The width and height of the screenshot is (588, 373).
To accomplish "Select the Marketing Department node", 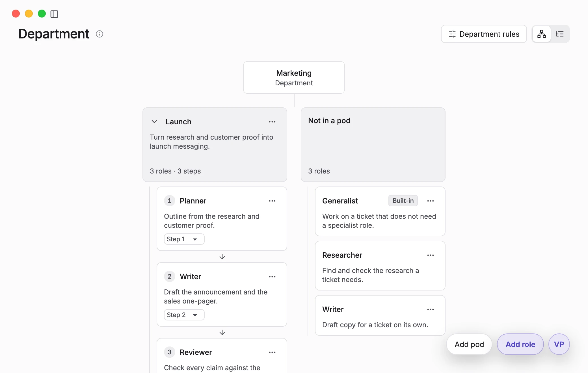I will click(x=294, y=77).
